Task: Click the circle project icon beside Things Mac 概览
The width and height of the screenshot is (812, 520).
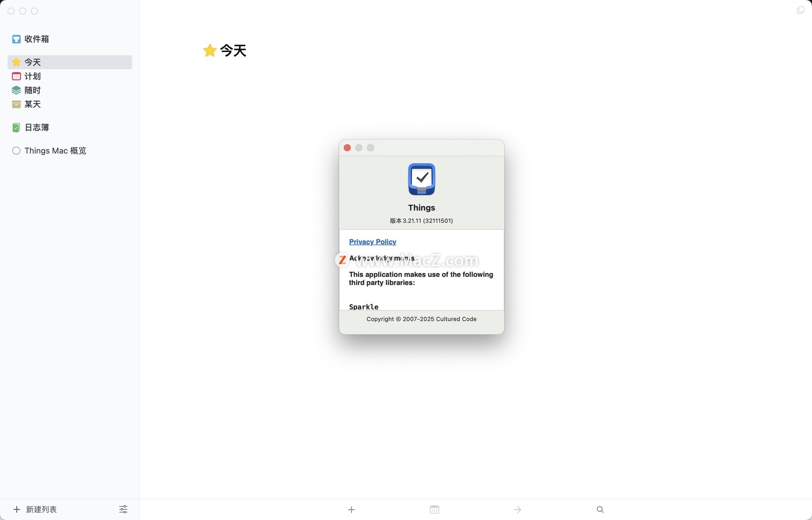Action: 16,151
